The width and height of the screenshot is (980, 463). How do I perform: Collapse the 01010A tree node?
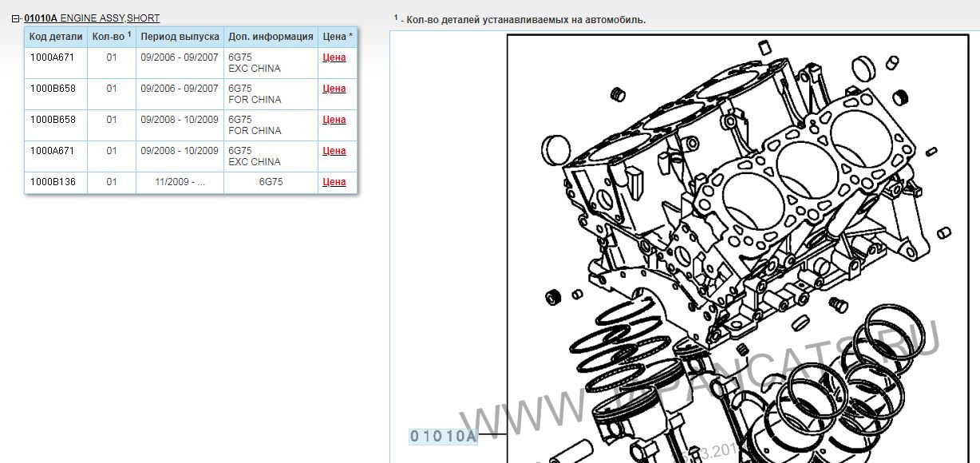click(16, 18)
